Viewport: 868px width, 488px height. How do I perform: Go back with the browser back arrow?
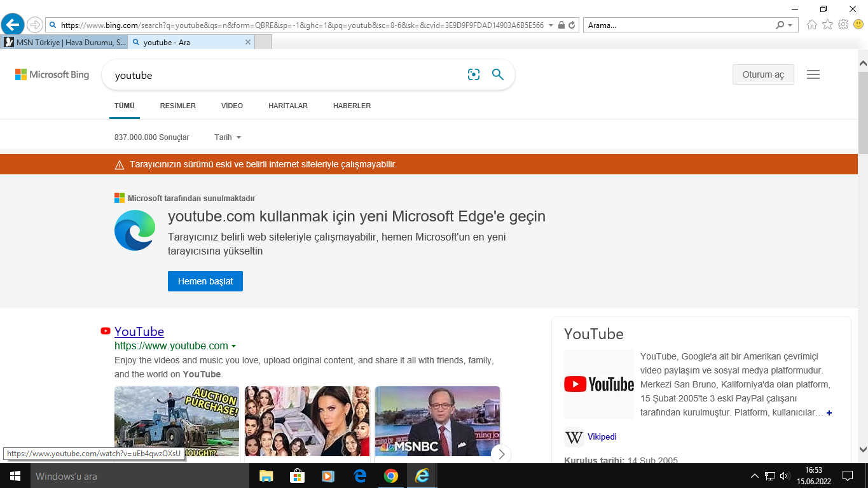[13, 25]
